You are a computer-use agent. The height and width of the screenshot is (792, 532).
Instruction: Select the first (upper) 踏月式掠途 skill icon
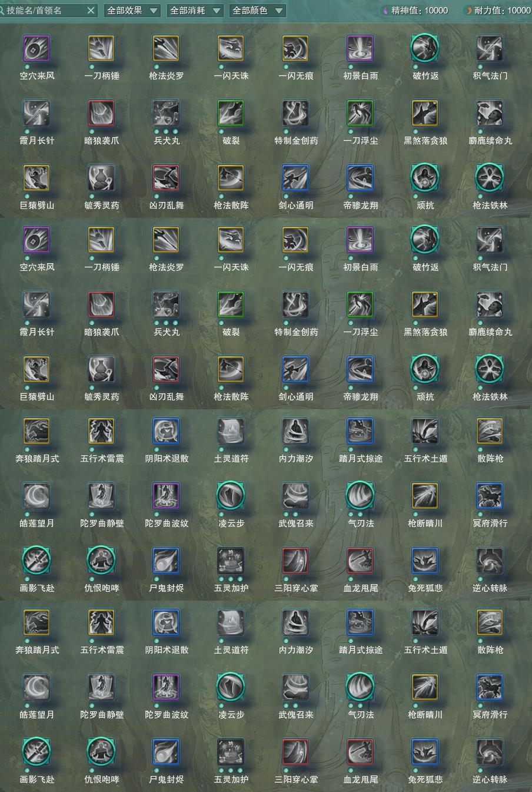(x=360, y=431)
